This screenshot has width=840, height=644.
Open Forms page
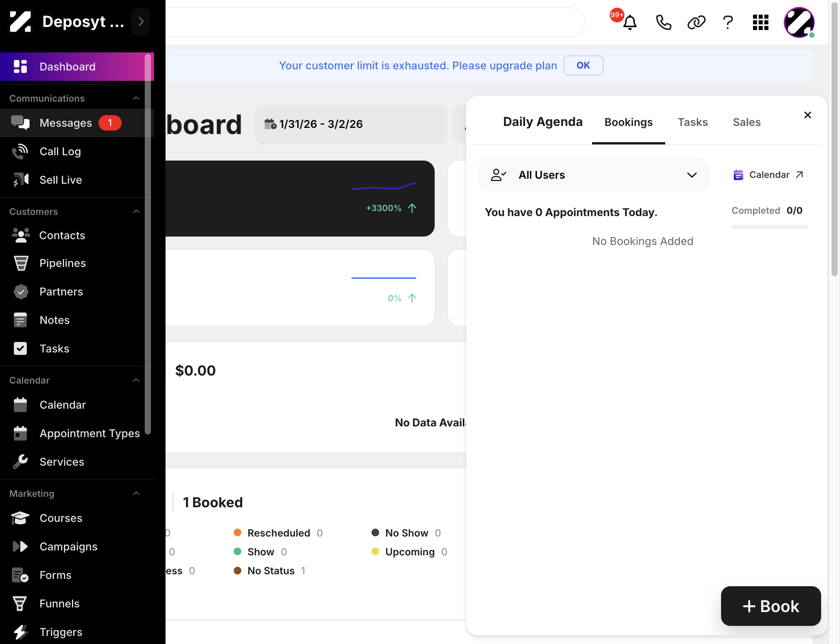(x=77, y=575)
